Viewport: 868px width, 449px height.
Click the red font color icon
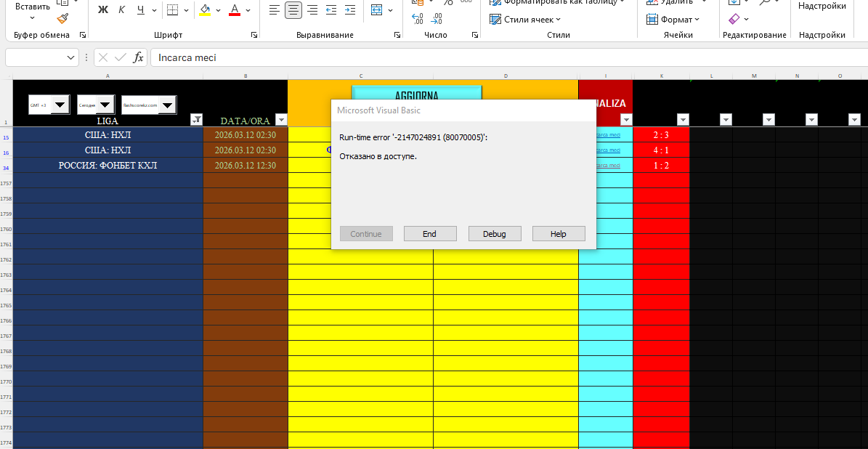click(x=235, y=10)
